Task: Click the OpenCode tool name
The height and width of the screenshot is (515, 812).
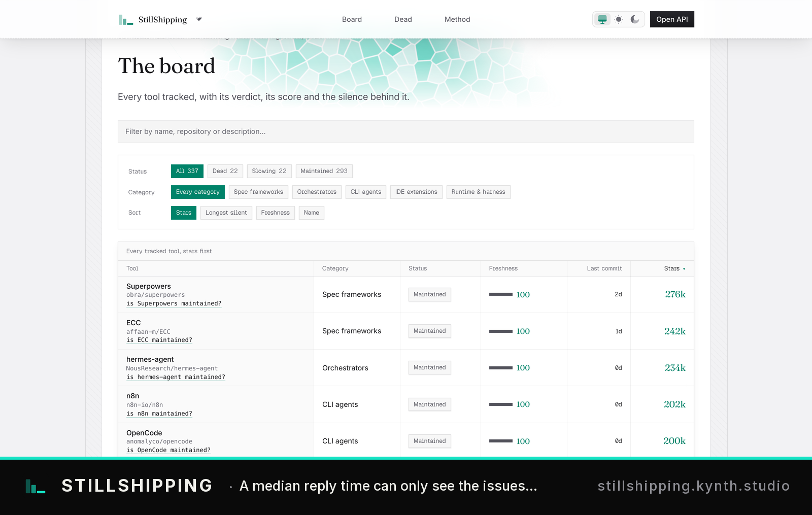Action: [x=144, y=433]
